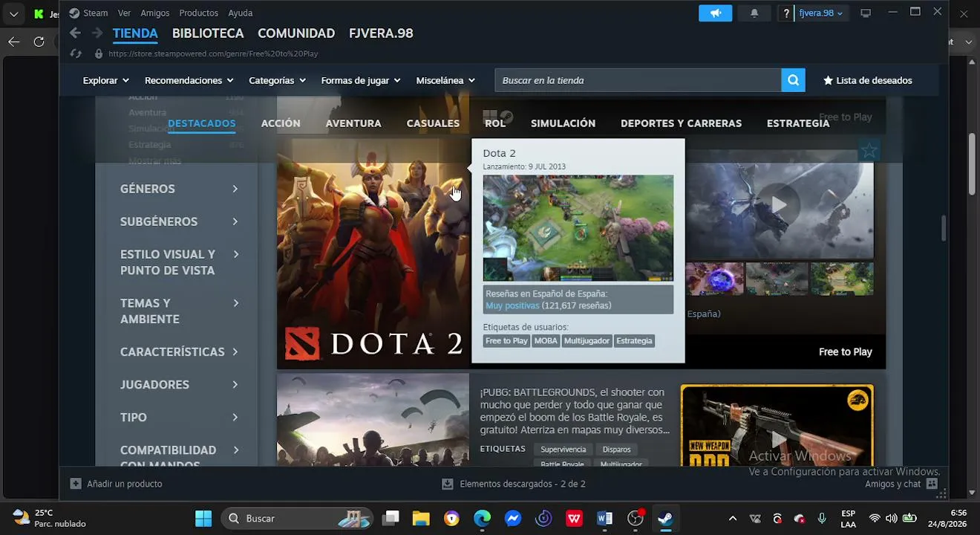Select the ACCIÓN genre tab
The image size is (980, 535).
pyautogui.click(x=281, y=123)
